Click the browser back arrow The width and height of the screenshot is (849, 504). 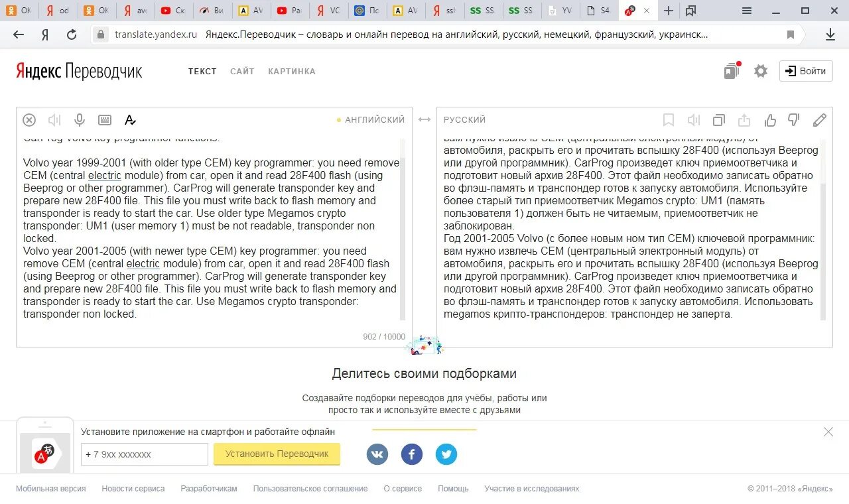click(x=19, y=34)
